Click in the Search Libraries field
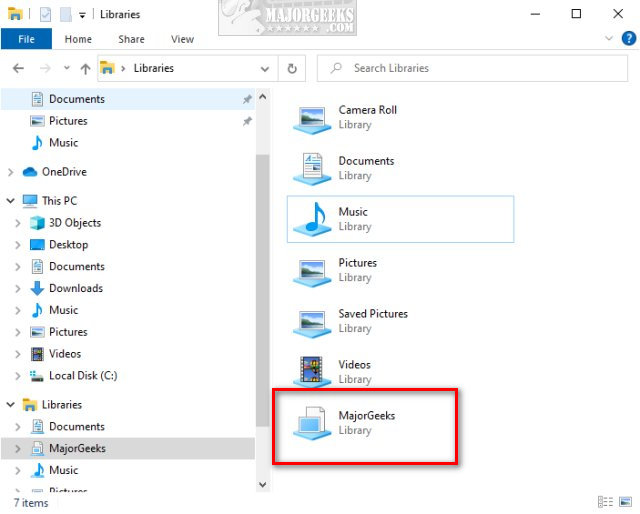The height and width of the screenshot is (514, 640). (472, 68)
